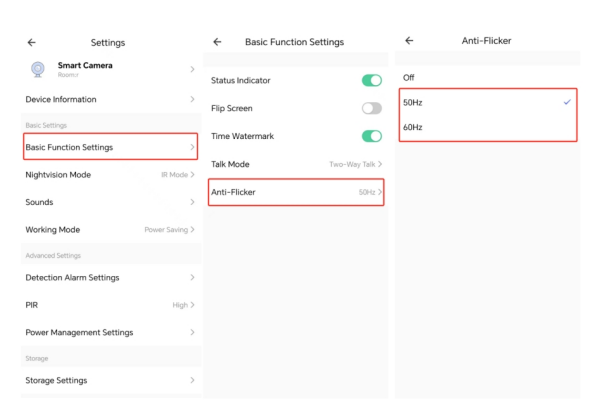The width and height of the screenshot is (604, 415).
Task: Open Basic Function Settings
Action: tap(109, 147)
